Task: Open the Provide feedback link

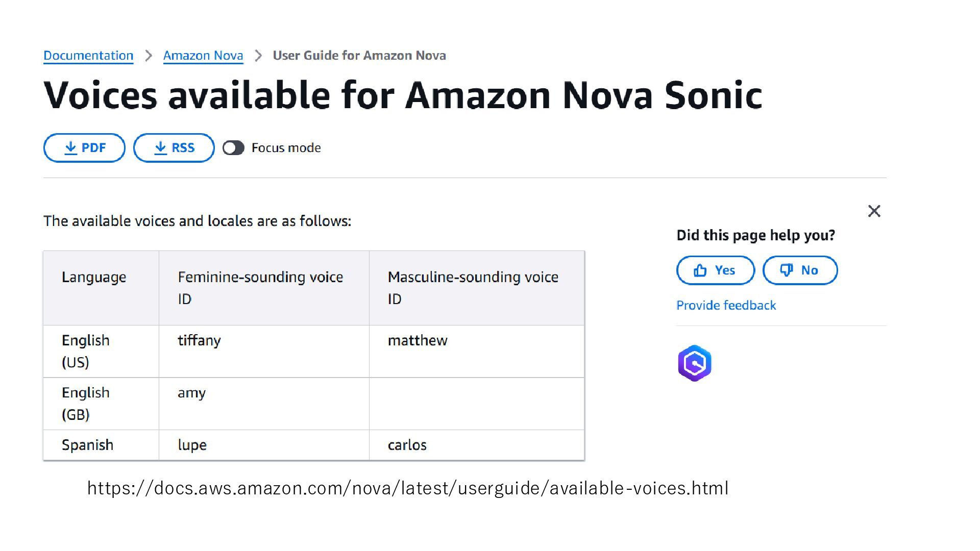Action: pyautogui.click(x=726, y=305)
